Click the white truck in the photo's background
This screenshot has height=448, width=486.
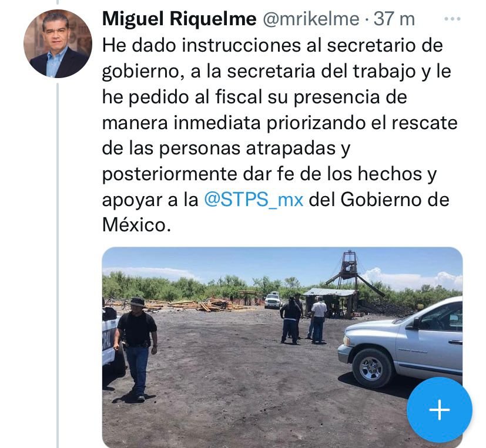pyautogui.click(x=273, y=300)
